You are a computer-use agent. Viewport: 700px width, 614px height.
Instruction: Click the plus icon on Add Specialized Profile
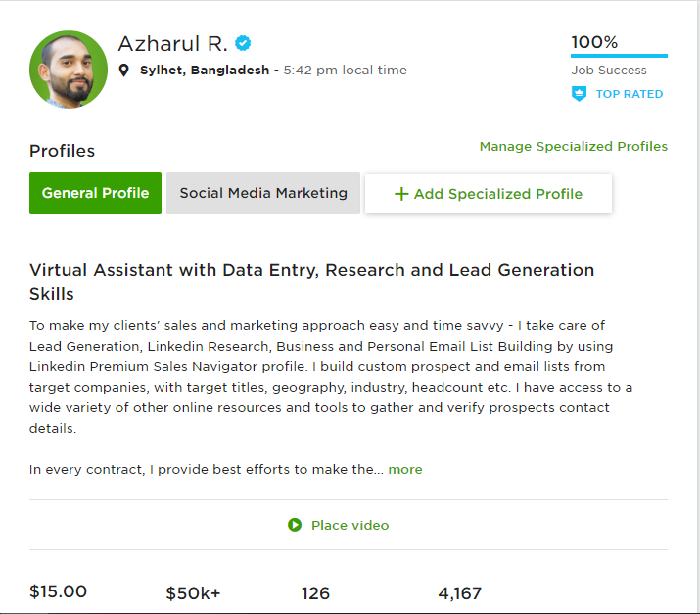[x=401, y=194]
